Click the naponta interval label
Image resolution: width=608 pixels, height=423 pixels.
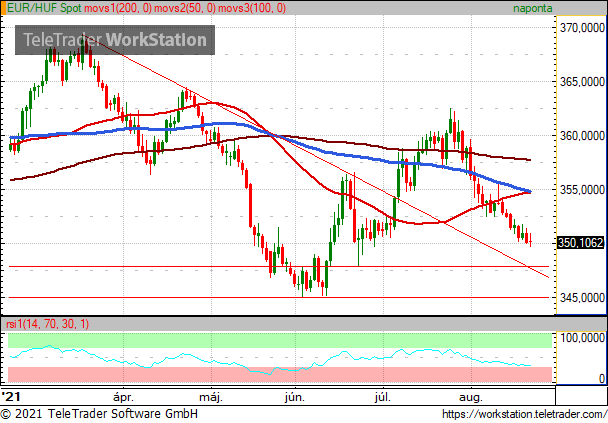[x=532, y=8]
